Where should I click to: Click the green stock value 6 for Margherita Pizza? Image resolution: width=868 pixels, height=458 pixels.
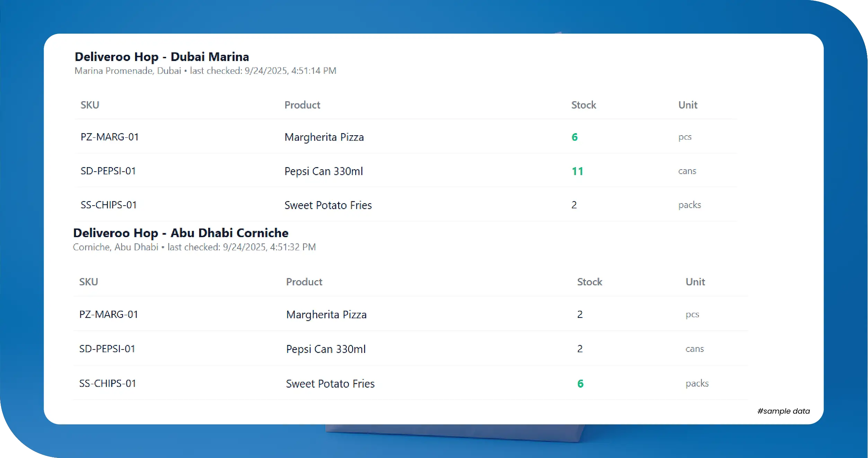[x=574, y=137]
